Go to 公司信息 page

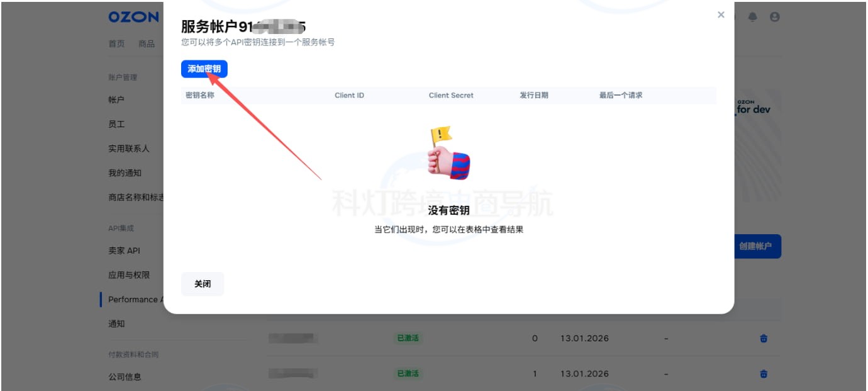(123, 377)
